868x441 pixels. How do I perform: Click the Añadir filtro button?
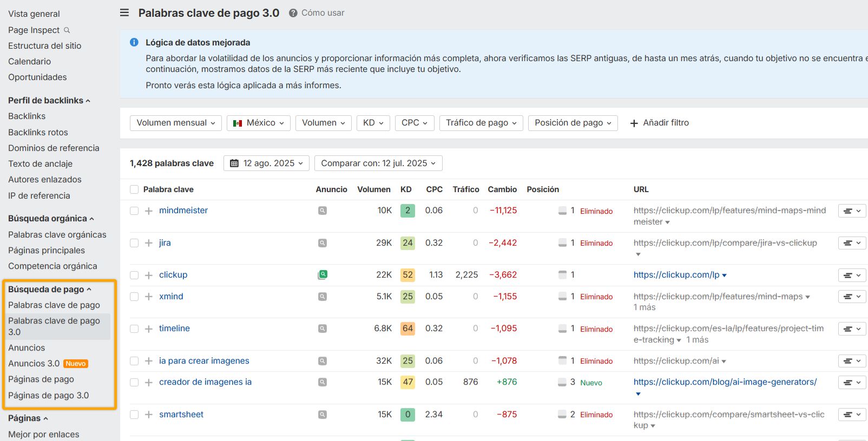(x=660, y=123)
